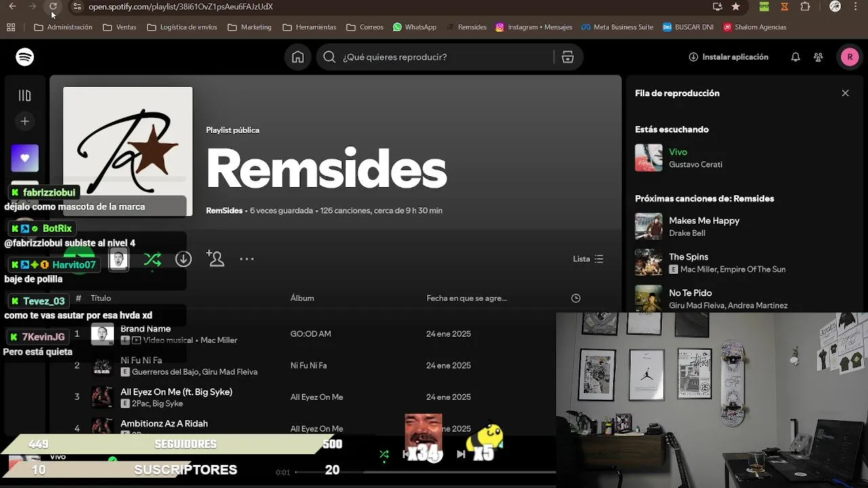
Task: Click the plus create button in sidebar
Action: point(25,121)
